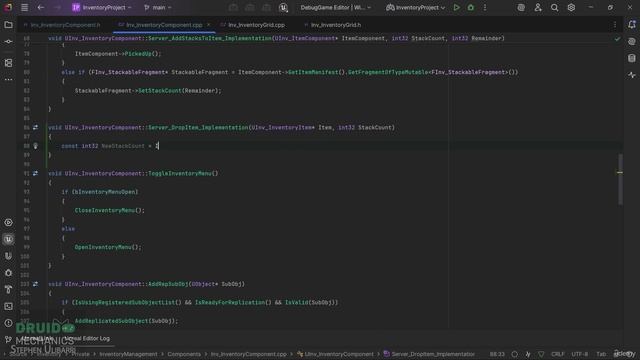
Task: Open the eye-shaped tool window in left sidebar
Action: point(8,222)
